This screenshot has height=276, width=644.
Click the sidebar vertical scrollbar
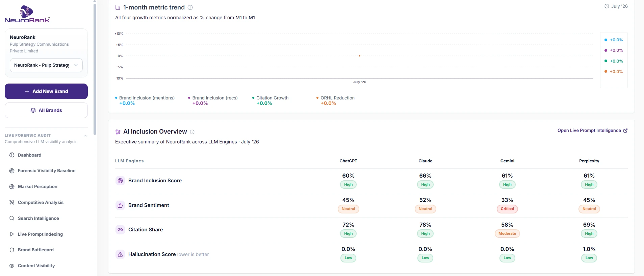point(95,68)
